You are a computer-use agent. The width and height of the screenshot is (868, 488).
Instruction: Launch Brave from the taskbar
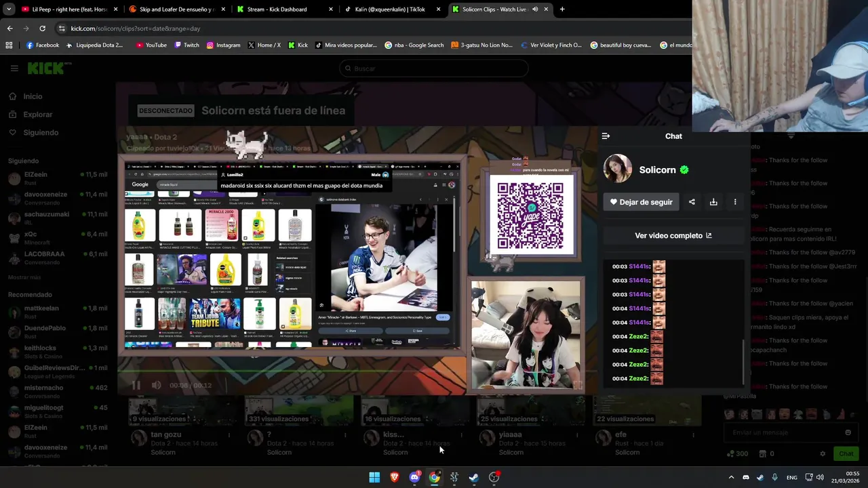[395, 477]
